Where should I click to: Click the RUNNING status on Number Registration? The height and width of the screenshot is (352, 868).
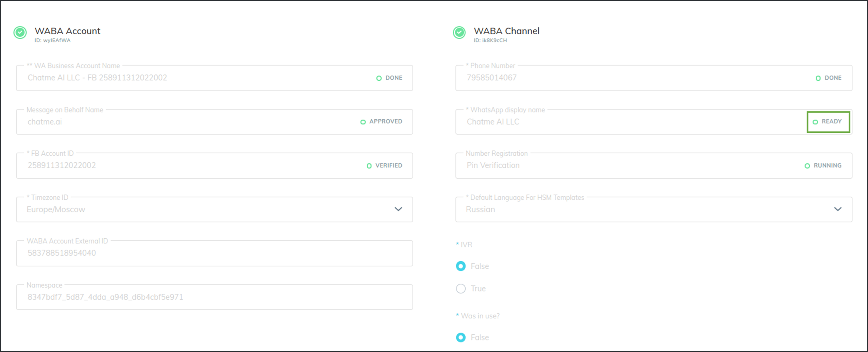tap(823, 166)
